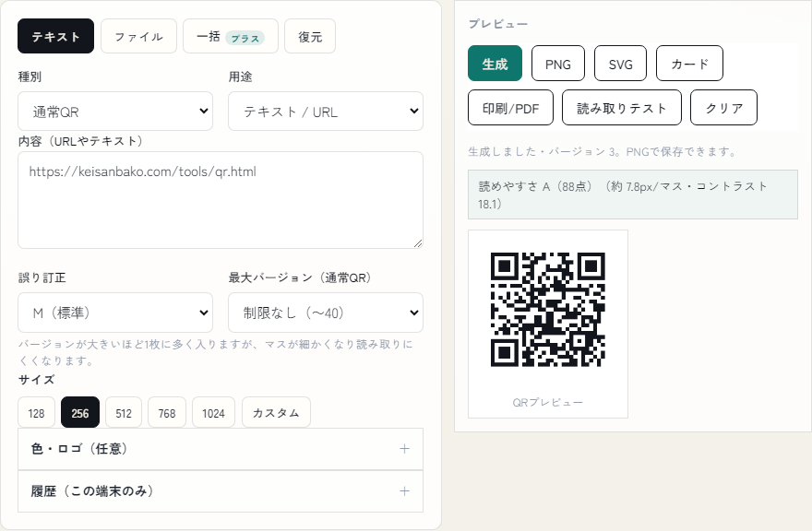812x531 pixels.
Task: Click the generated QR code image
Action: (x=548, y=310)
